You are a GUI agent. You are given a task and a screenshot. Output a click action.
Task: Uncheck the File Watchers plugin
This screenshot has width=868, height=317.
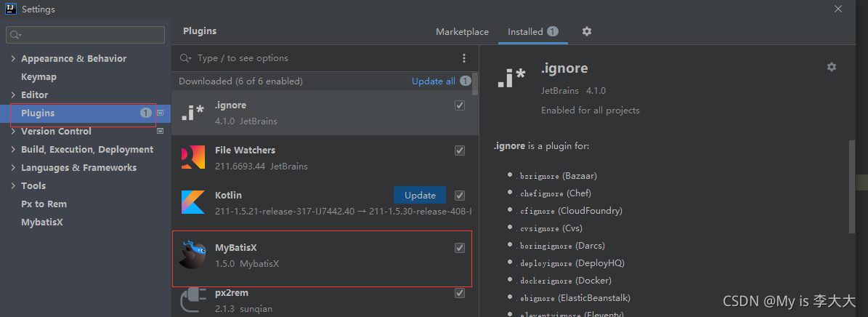[460, 151]
